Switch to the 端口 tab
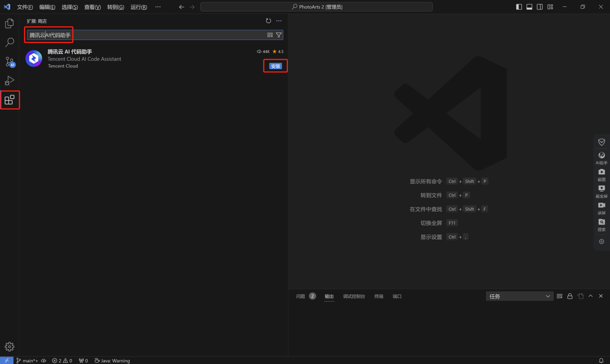 pos(397,296)
